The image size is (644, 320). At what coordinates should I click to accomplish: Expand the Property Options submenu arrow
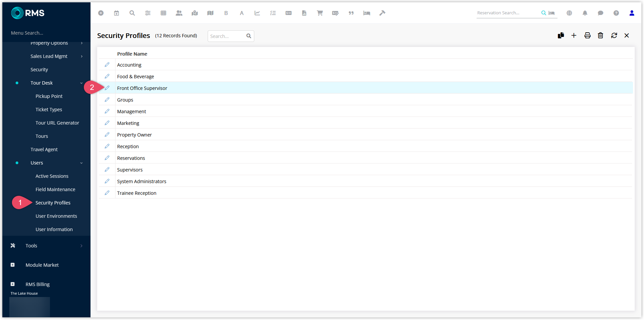click(x=82, y=43)
